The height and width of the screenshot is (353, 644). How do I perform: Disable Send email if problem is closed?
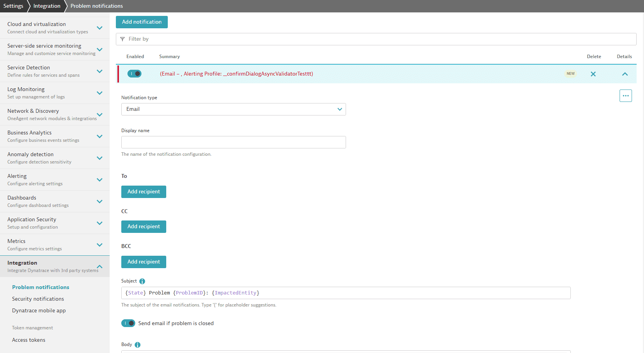click(128, 323)
